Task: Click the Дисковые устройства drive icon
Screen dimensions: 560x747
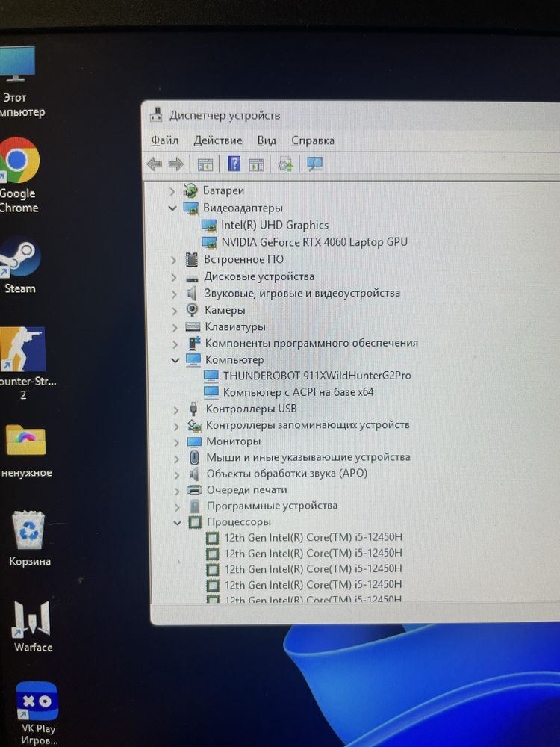Action: 192,278
